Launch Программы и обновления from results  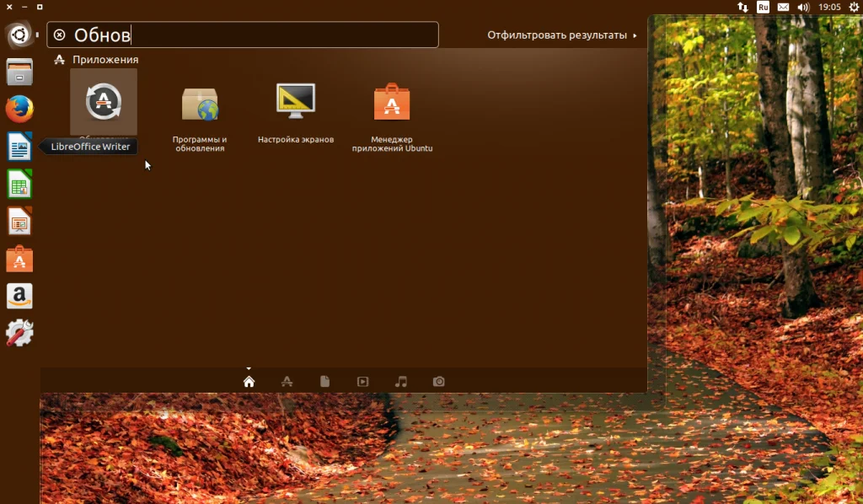point(200,105)
